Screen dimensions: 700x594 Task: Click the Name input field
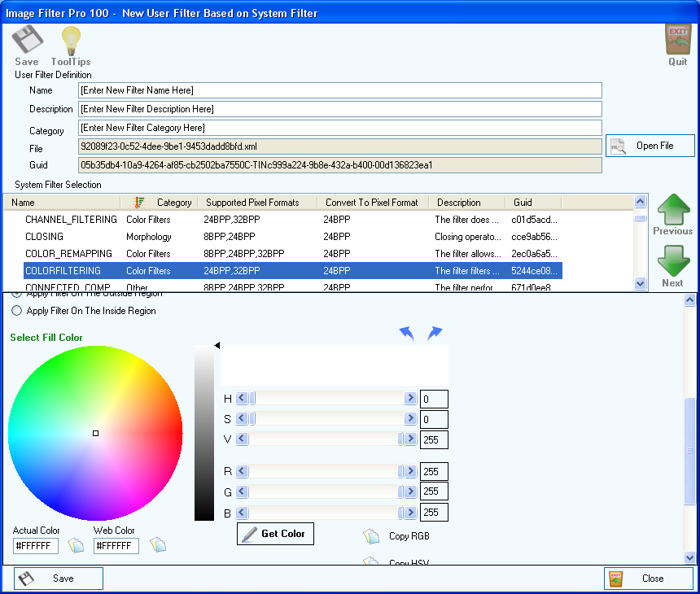pyautogui.click(x=339, y=90)
